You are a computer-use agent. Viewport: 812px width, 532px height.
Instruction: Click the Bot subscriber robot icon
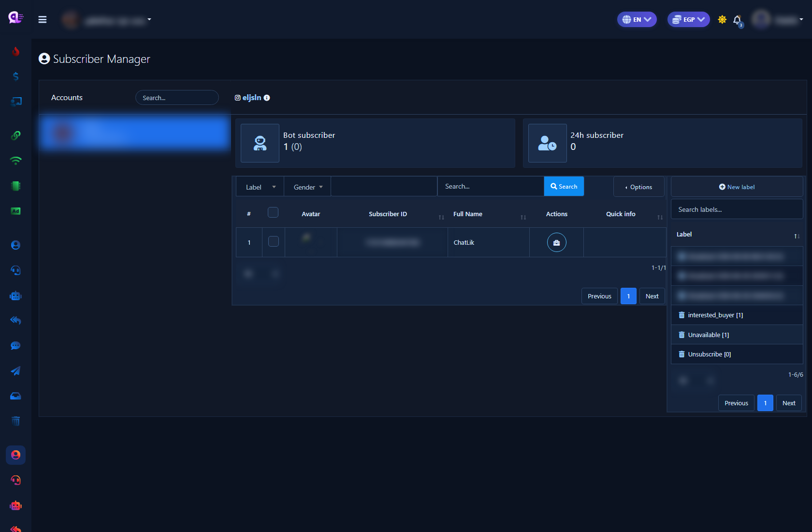[x=260, y=143]
